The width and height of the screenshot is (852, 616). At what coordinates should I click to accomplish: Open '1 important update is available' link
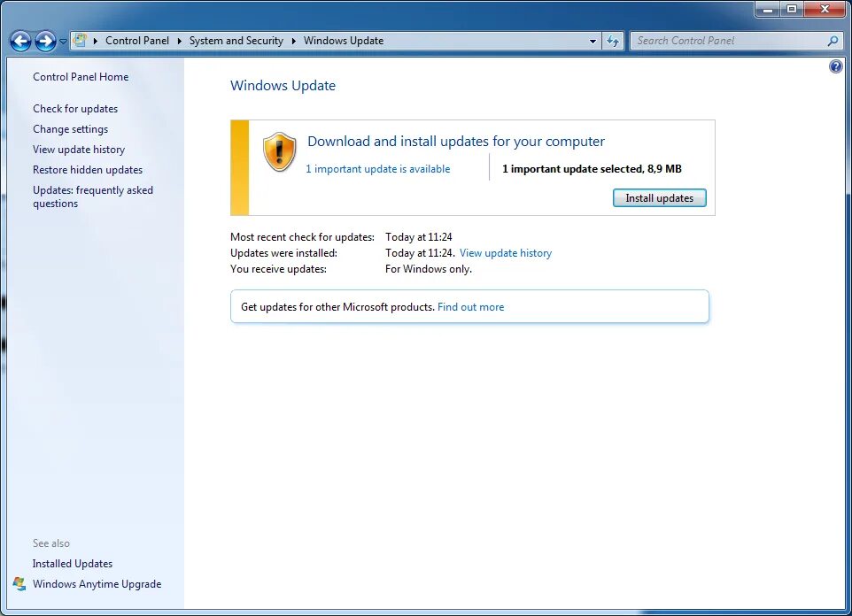[x=377, y=169]
